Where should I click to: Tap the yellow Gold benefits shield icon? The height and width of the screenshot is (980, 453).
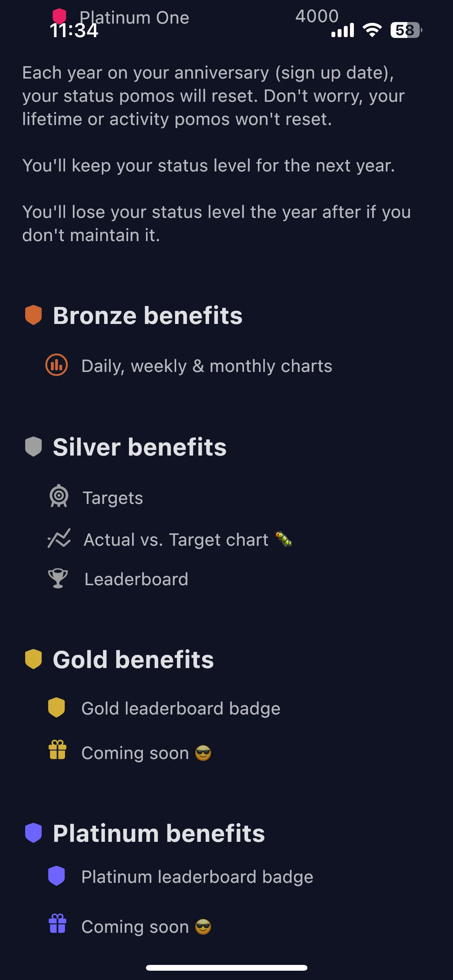point(33,659)
